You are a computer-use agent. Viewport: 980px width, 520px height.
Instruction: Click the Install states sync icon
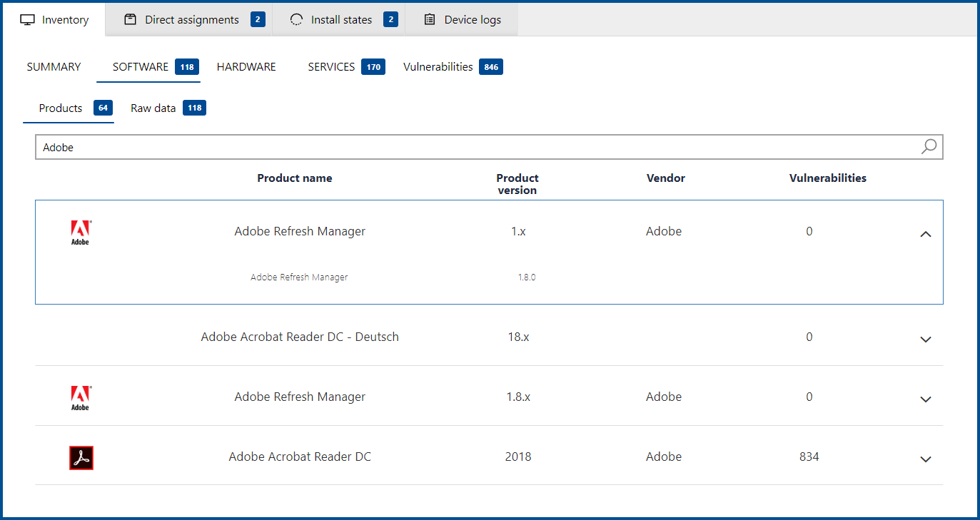(x=296, y=19)
